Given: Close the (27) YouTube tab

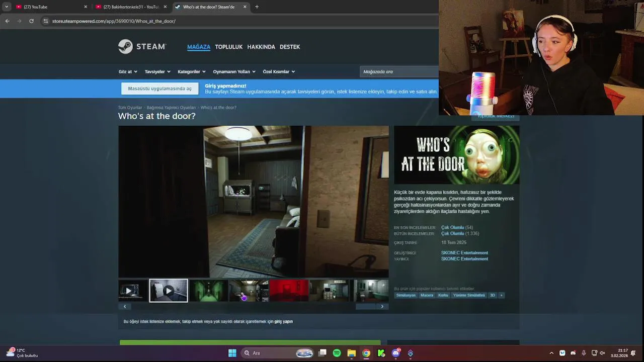Looking at the screenshot, I should [86, 7].
